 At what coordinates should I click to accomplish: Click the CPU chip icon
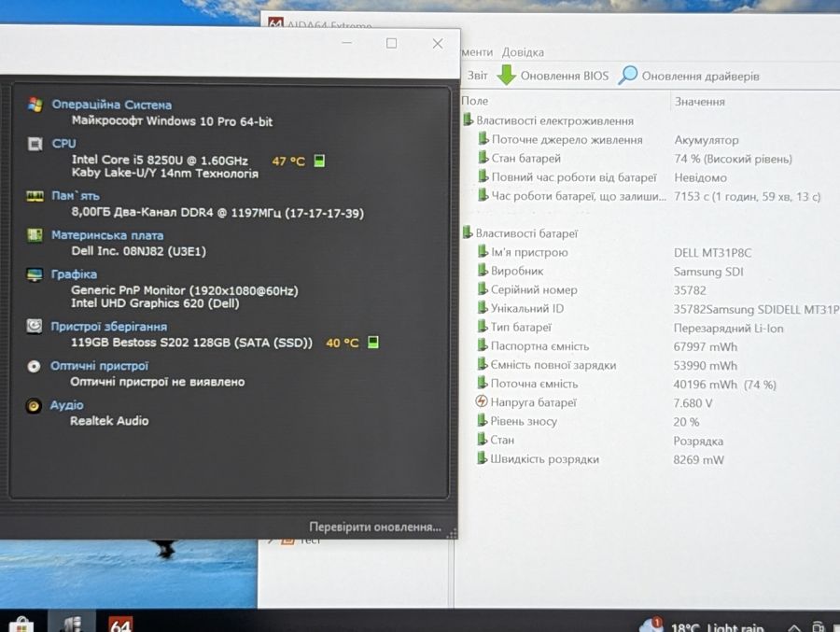click(35, 144)
